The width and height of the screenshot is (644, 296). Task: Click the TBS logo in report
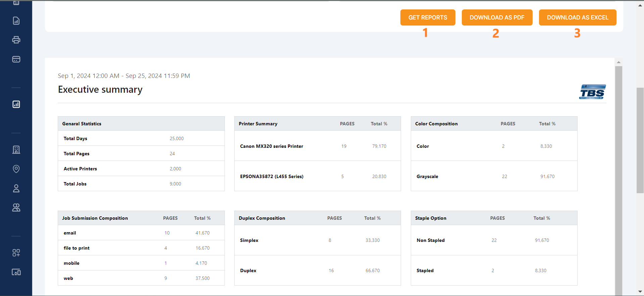coord(592,92)
